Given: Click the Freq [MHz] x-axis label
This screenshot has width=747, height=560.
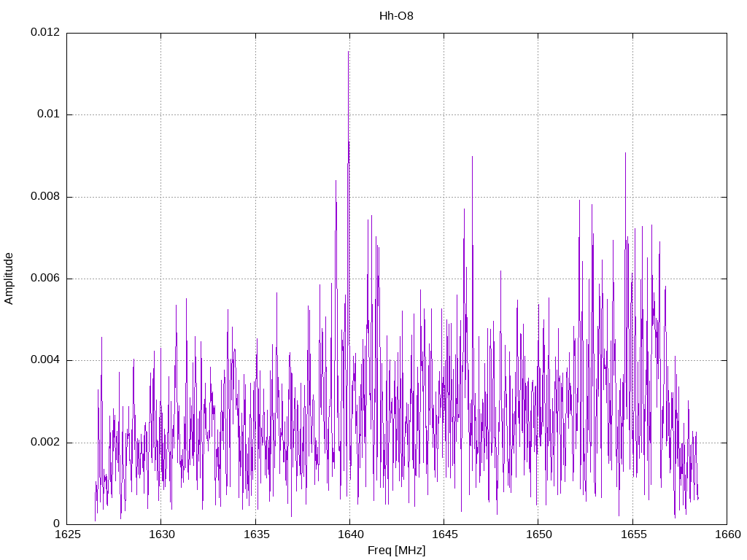Looking at the screenshot, I should click(x=396, y=551).
